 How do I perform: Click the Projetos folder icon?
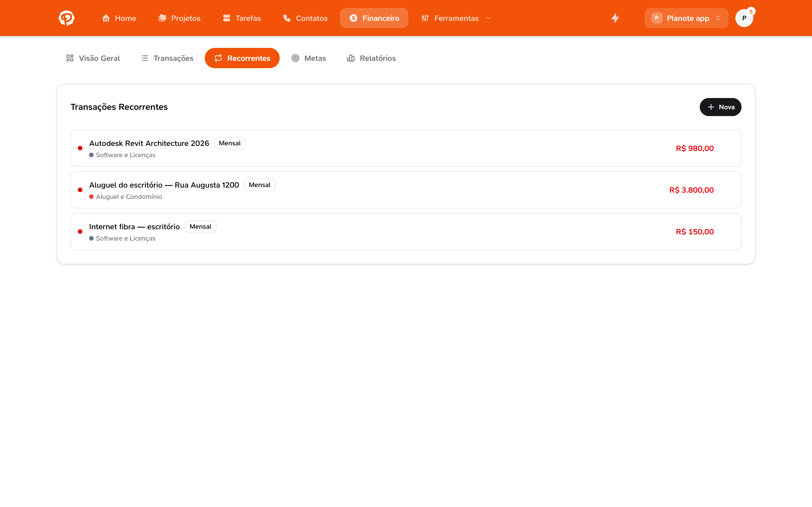tap(162, 18)
